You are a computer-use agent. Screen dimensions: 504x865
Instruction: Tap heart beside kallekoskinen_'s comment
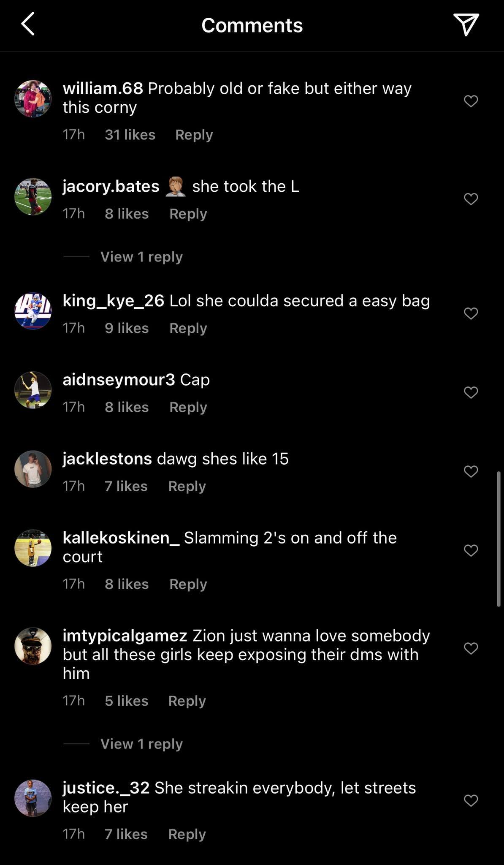[x=471, y=550]
